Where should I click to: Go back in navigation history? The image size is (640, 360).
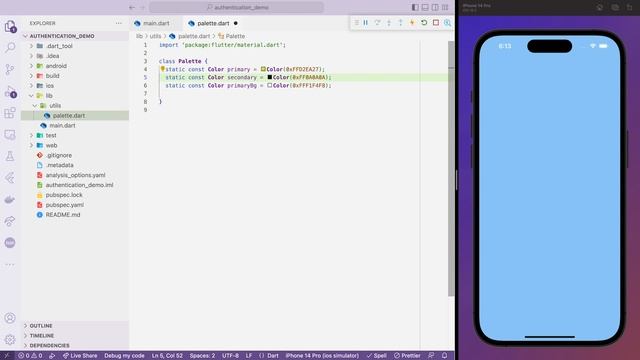click(x=132, y=7)
